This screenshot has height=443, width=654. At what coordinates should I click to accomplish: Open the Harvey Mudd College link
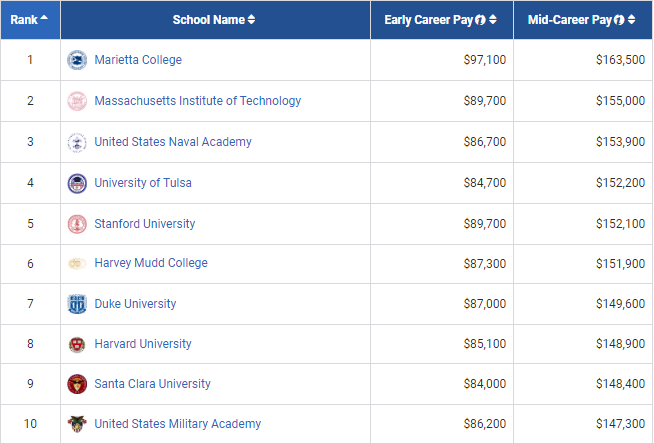pos(151,263)
